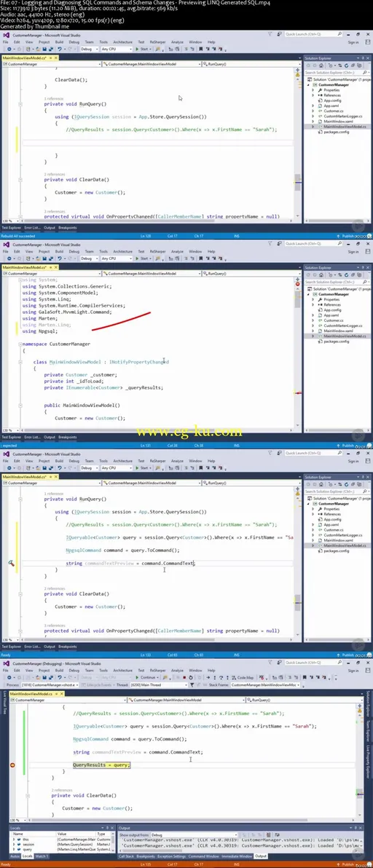Image resolution: width=373 pixels, height=868 pixels.
Task: Click the Start button in third frame toolbar
Action: point(143,467)
